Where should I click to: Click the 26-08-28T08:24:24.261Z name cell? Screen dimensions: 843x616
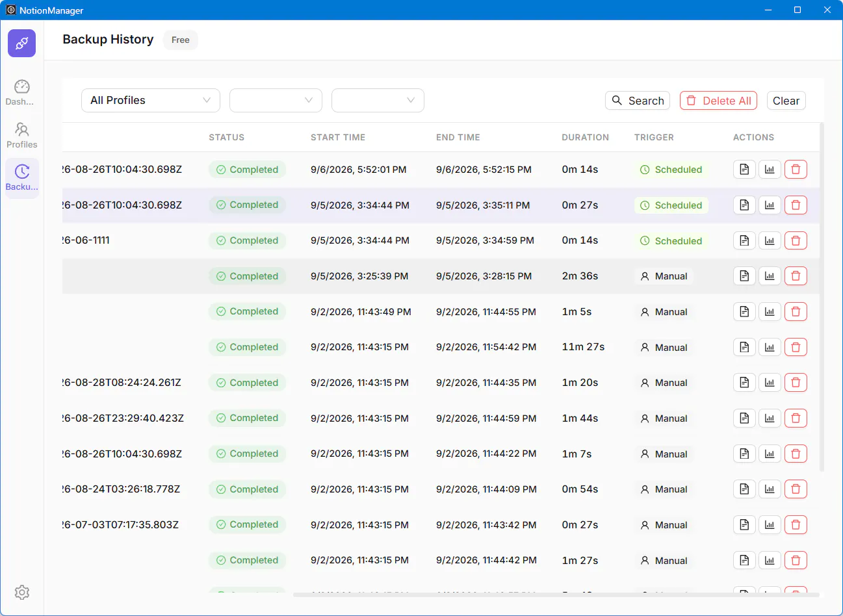(x=122, y=383)
